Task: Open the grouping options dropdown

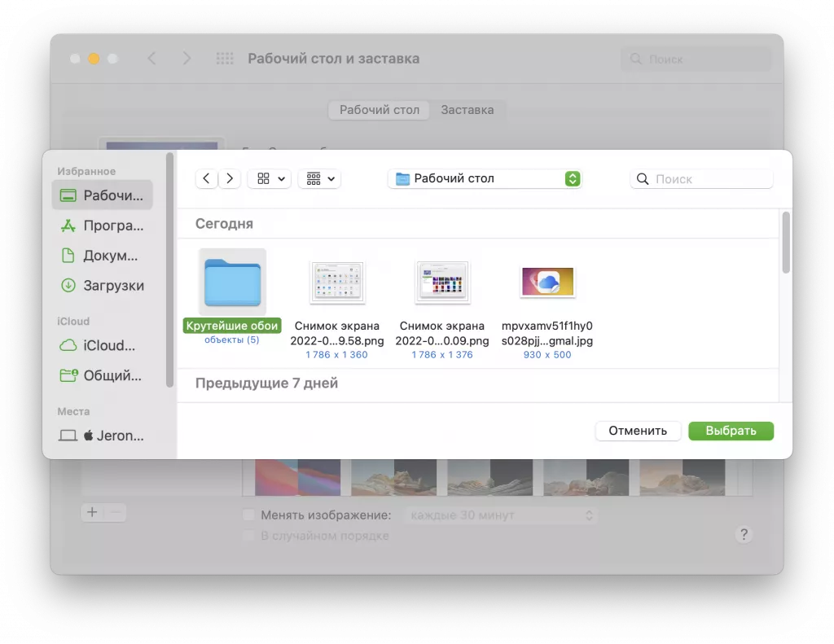Action: click(319, 178)
